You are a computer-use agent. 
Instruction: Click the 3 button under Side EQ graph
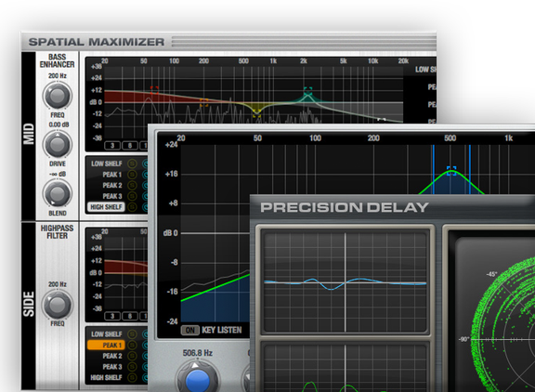[x=112, y=316]
